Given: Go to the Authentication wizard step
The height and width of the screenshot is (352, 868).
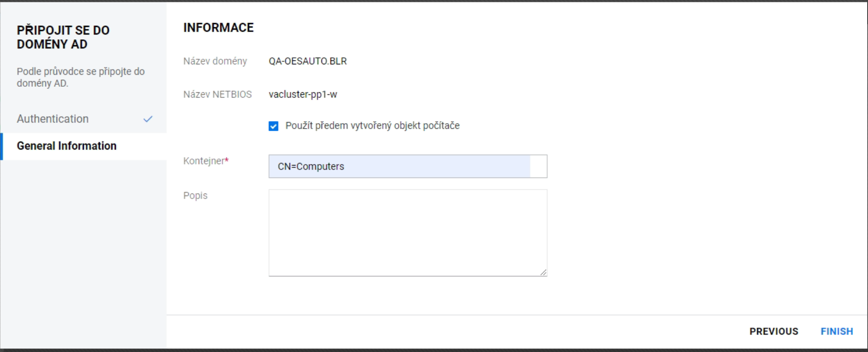Looking at the screenshot, I should coord(53,119).
